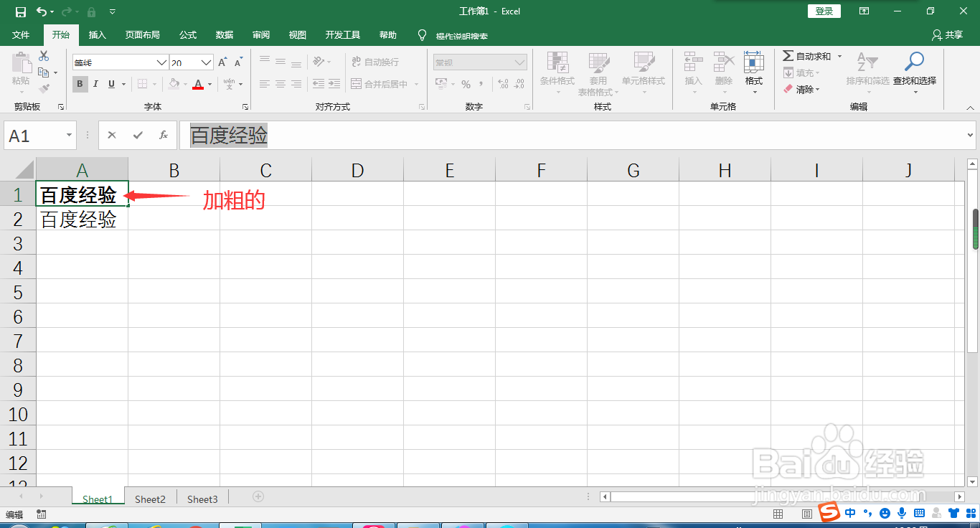Click the Delete cells icon

[x=723, y=62]
